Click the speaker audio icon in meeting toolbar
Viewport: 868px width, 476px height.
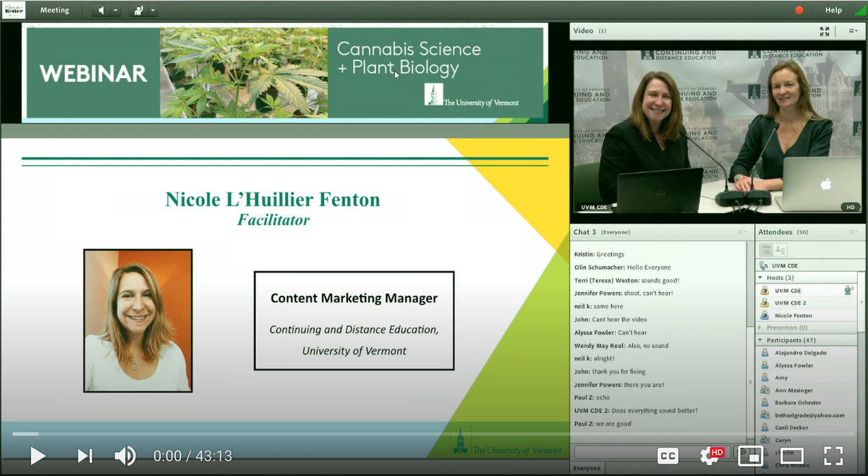coord(101,10)
